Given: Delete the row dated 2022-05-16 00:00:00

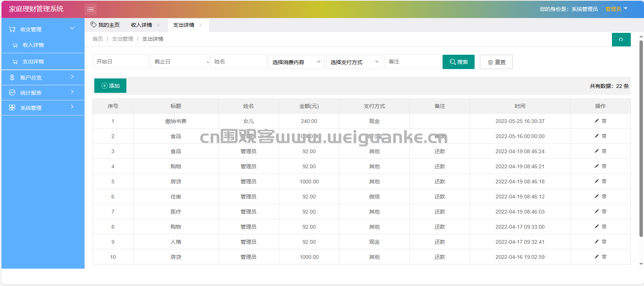Looking at the screenshot, I should point(604,136).
